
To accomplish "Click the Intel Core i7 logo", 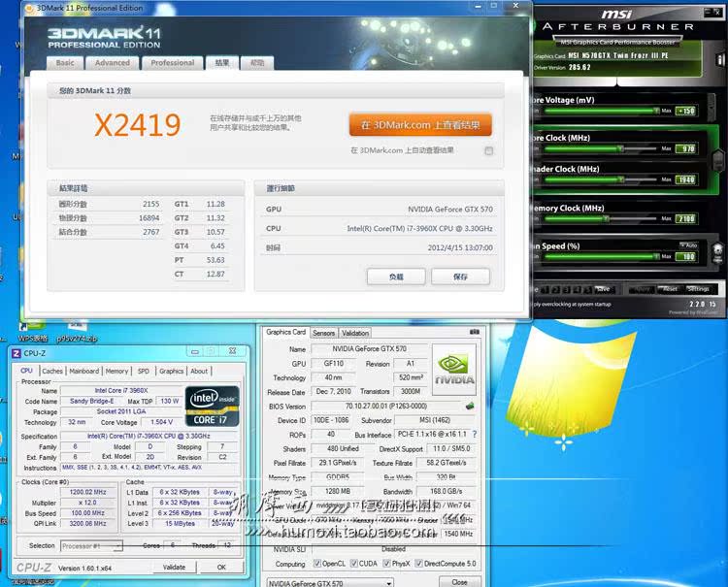I will click(x=212, y=408).
